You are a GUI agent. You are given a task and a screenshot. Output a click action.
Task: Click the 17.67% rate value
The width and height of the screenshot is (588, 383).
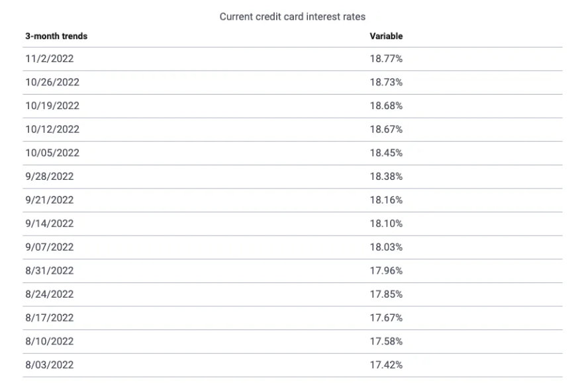[386, 318]
